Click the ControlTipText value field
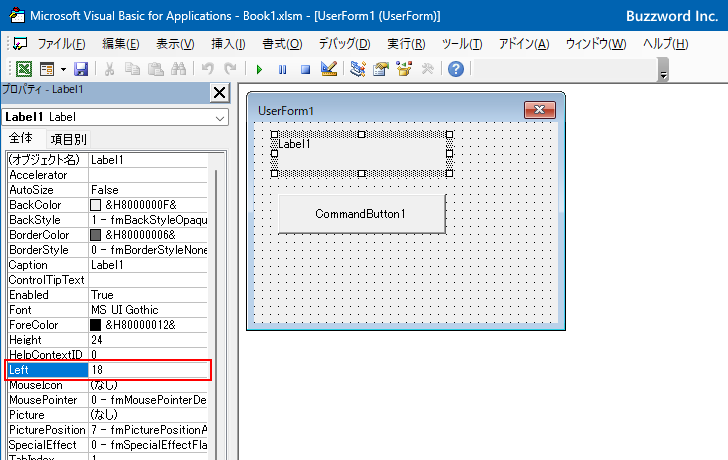 (148, 280)
